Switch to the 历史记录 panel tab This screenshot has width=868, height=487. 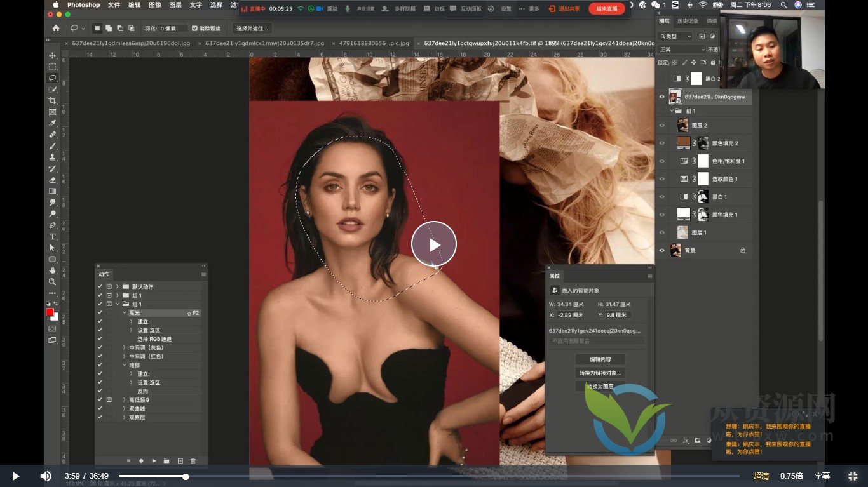(x=688, y=21)
